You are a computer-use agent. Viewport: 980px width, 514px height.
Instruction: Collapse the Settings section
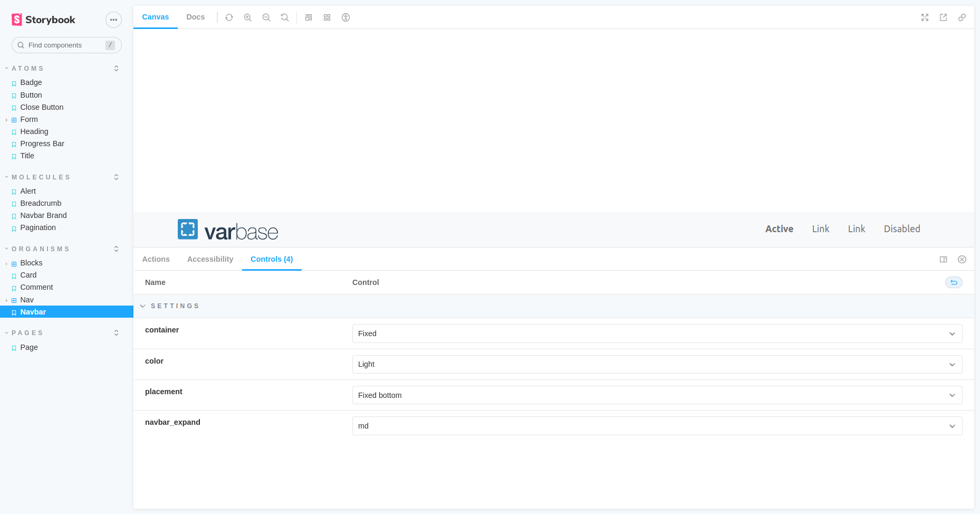pos(143,306)
